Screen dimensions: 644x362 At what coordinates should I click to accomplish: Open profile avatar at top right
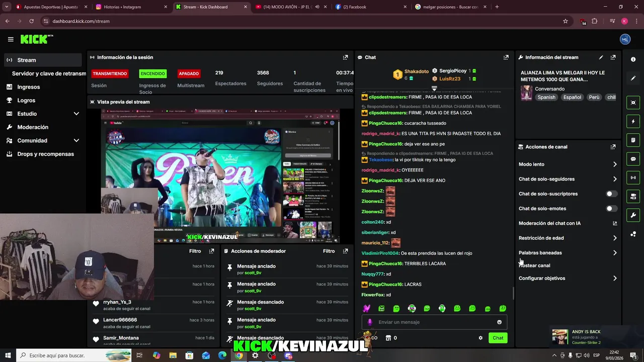625,39
